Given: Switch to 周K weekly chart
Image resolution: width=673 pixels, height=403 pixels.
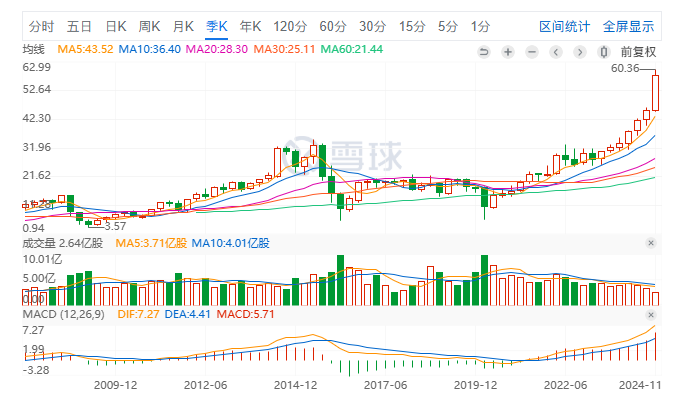Looking at the screenshot, I should [x=149, y=27].
